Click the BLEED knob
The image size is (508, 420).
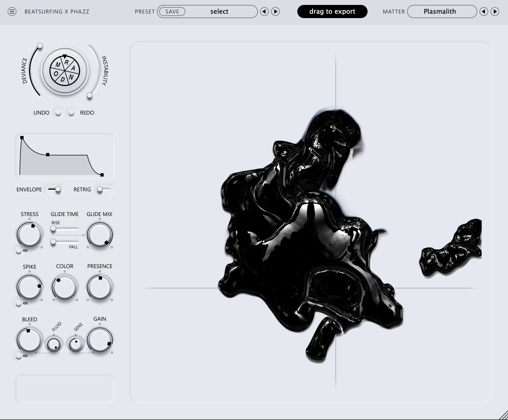pyautogui.click(x=29, y=340)
